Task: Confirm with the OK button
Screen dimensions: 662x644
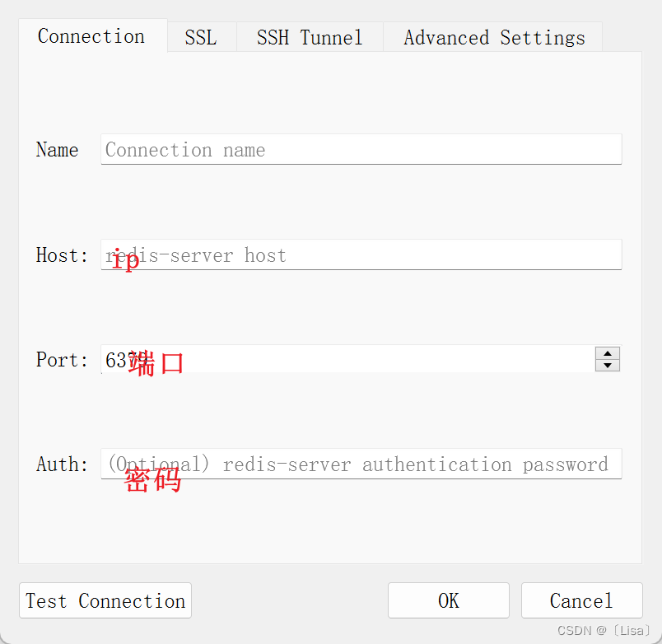Action: click(448, 600)
